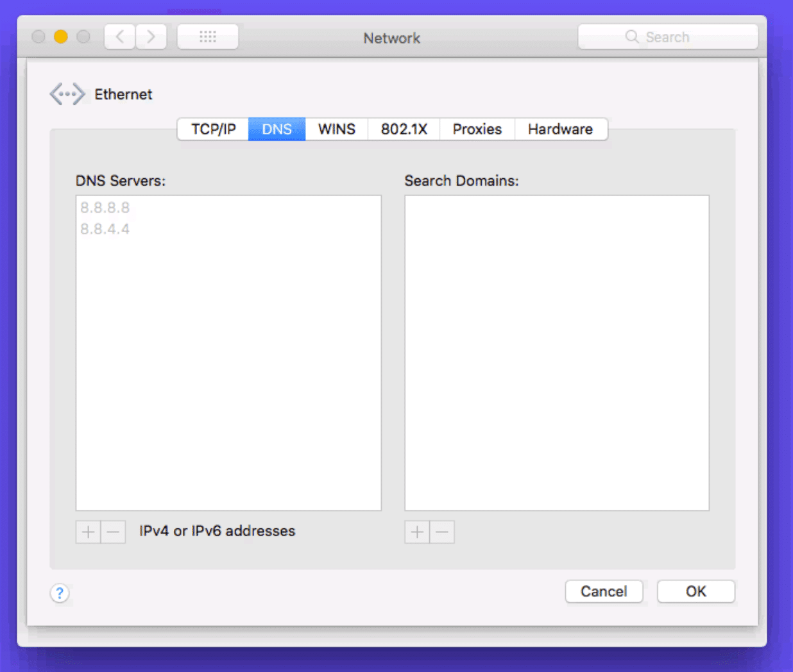Confirm changes with the OK button
Viewport: 793px width, 672px height.
695,591
